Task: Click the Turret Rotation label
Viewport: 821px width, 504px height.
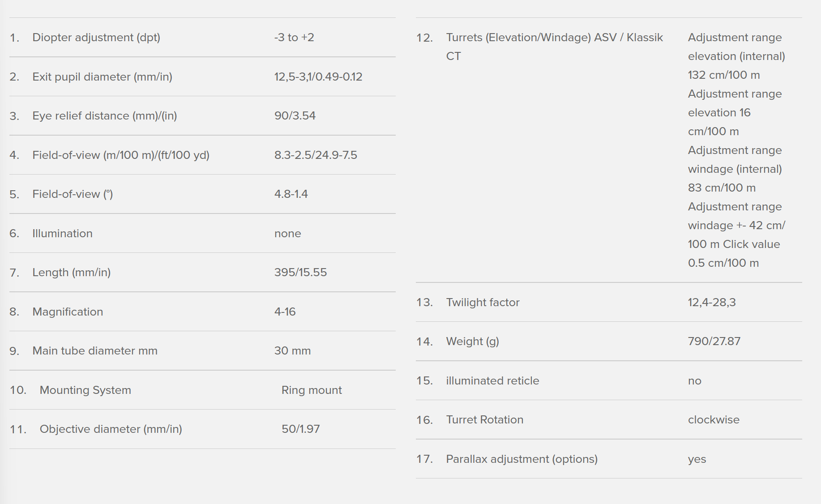Action: [484, 420]
